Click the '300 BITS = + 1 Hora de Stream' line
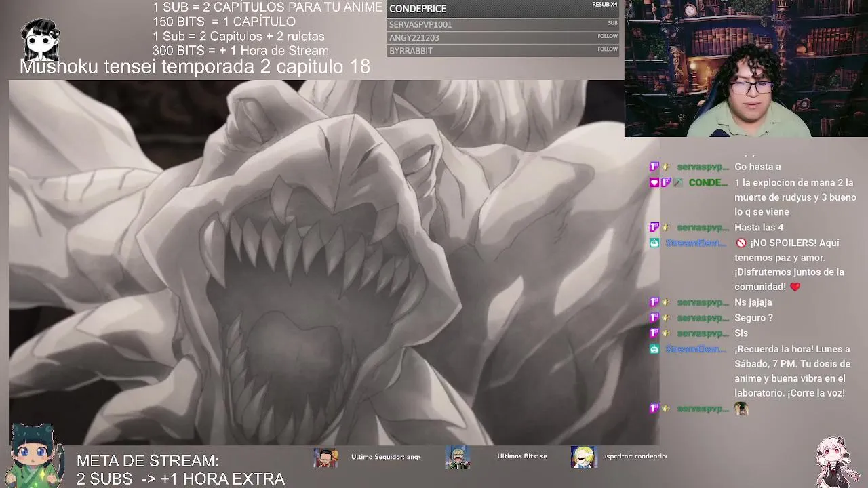Screen dimensions: 868x488 (241, 51)
